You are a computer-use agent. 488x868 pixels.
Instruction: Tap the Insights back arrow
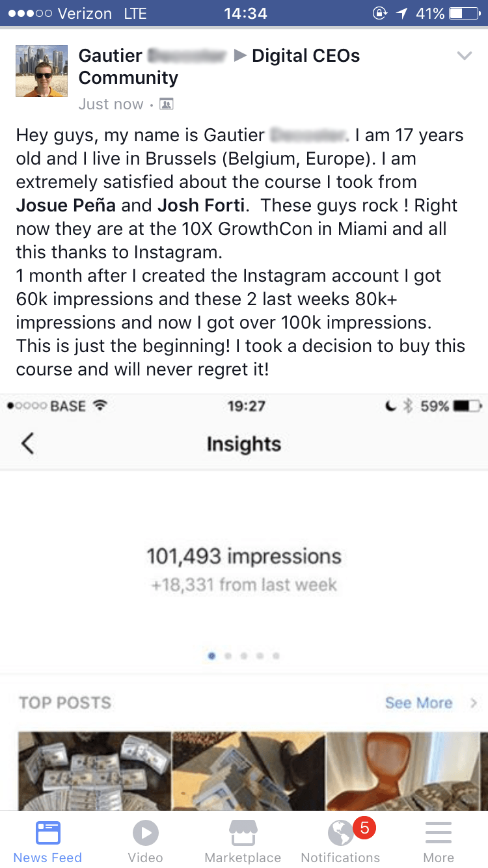(27, 444)
